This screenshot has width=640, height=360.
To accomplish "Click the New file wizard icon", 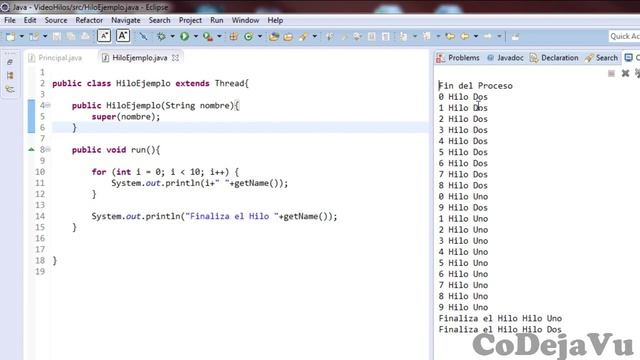I will click(11, 37).
